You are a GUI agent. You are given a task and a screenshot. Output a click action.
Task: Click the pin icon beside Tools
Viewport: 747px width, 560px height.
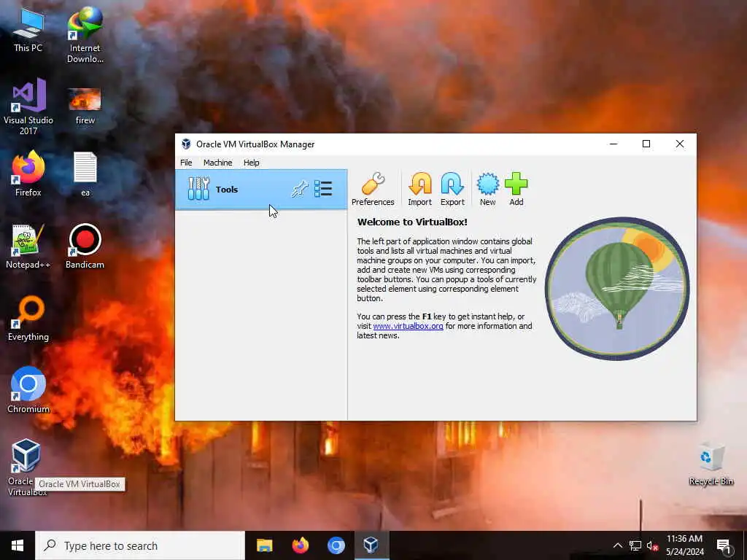click(300, 190)
